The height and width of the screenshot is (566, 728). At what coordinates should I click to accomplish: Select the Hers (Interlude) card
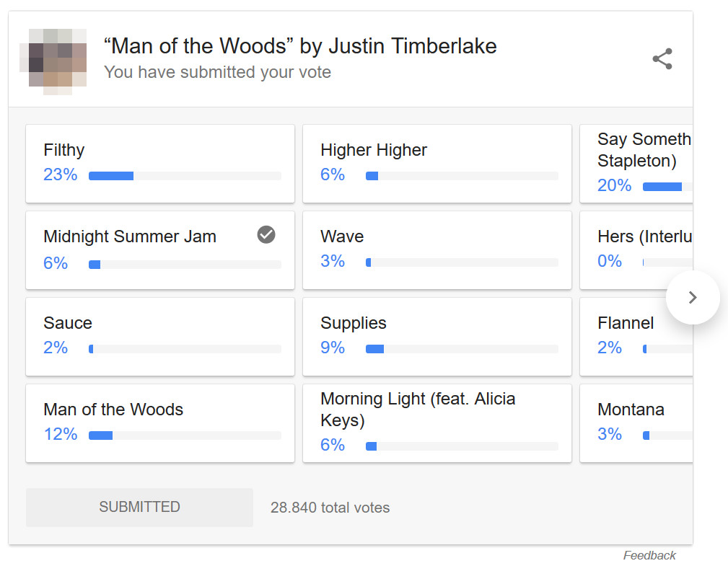[x=636, y=249]
